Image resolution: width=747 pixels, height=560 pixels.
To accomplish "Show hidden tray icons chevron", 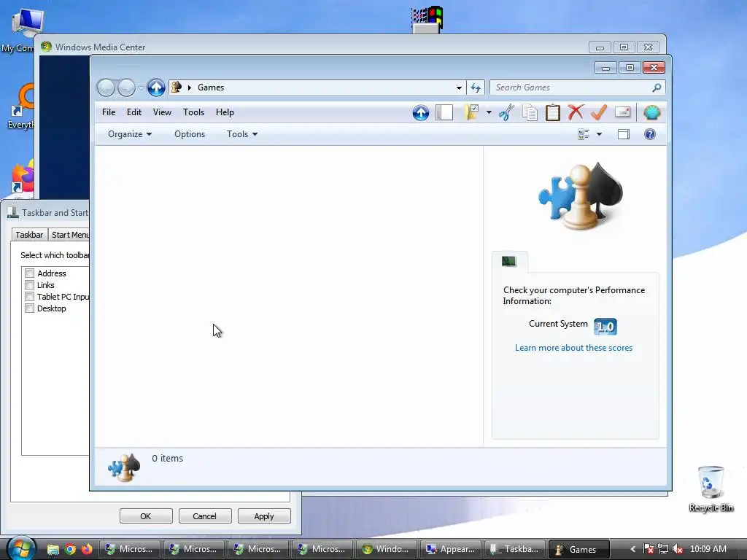I will tap(632, 549).
